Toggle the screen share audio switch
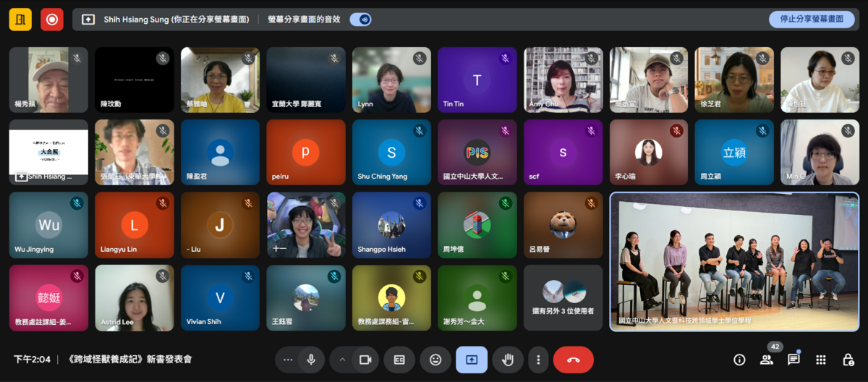The width and height of the screenshot is (868, 382). pyautogui.click(x=360, y=20)
